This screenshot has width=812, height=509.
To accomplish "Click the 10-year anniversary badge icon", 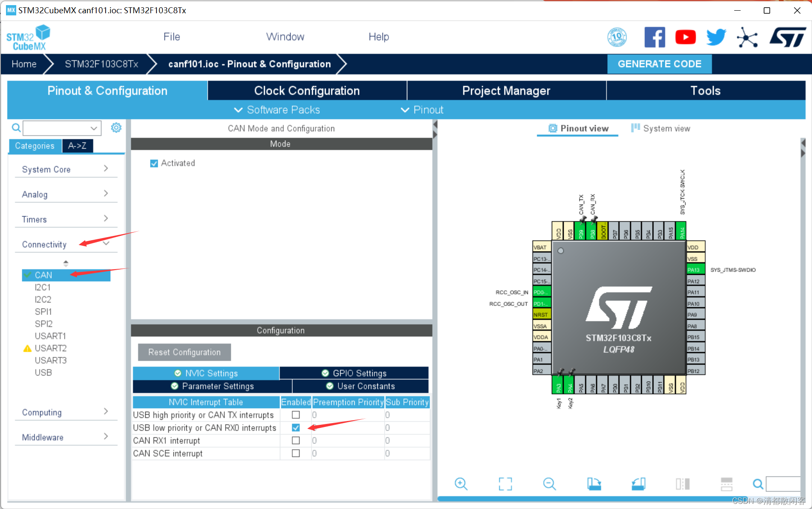I will pyautogui.click(x=617, y=37).
